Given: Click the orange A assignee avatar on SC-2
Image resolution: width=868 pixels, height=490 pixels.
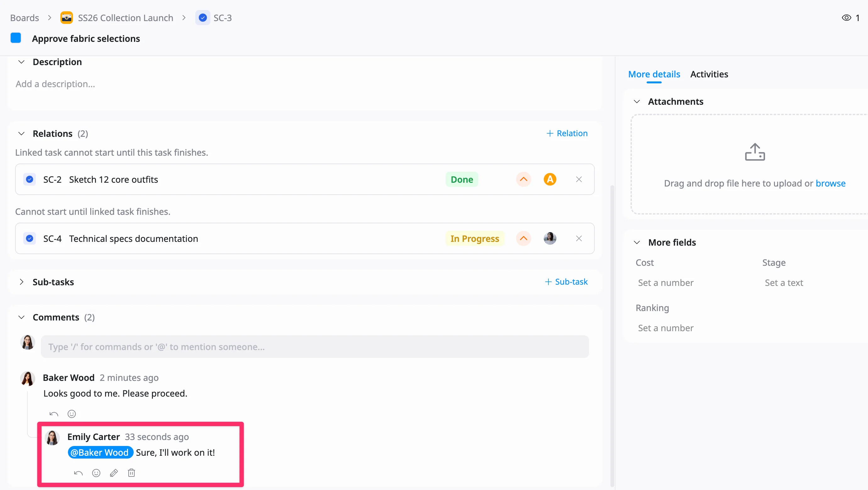Looking at the screenshot, I should [550, 180].
